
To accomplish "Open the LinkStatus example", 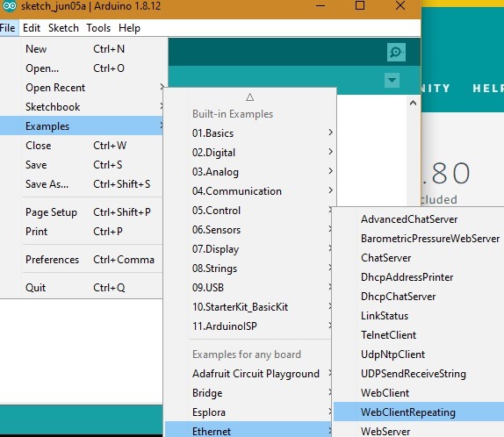I will tap(419, 316).
